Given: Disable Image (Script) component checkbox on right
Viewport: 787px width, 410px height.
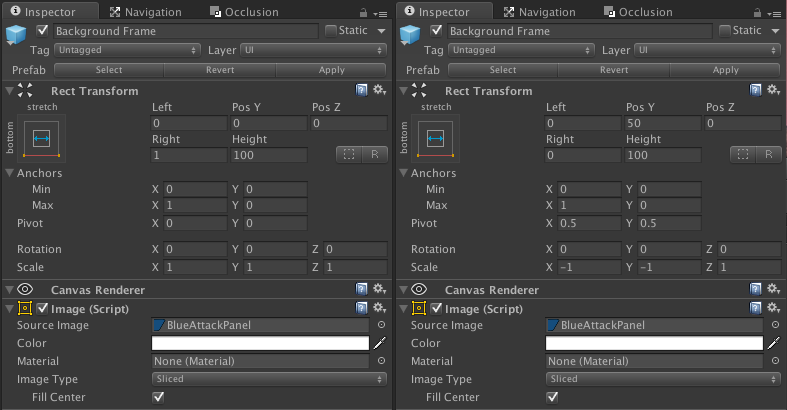Looking at the screenshot, I should coord(436,308).
